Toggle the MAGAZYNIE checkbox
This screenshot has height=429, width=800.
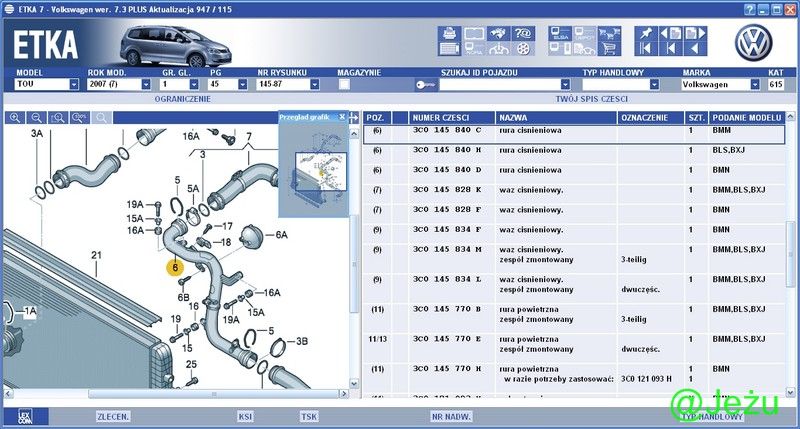tap(344, 84)
